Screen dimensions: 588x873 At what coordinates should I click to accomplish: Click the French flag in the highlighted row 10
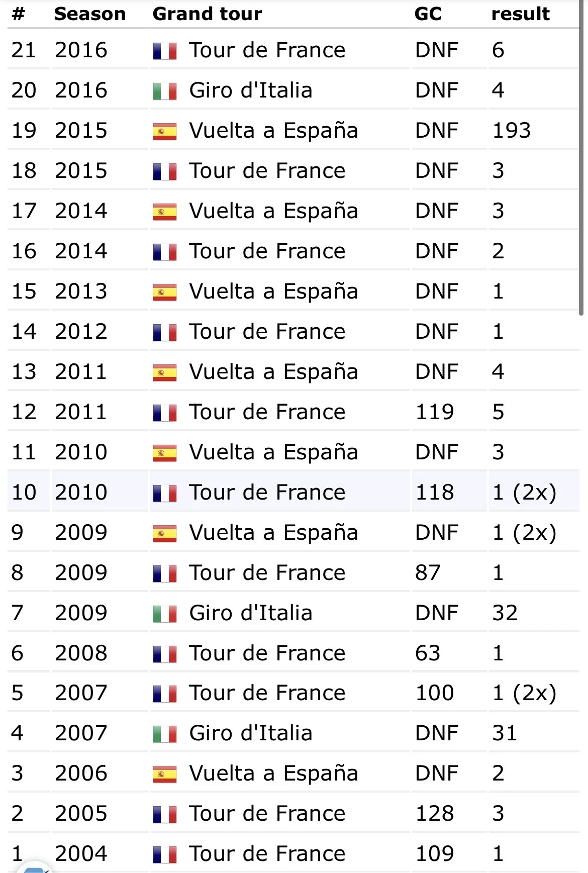(165, 493)
